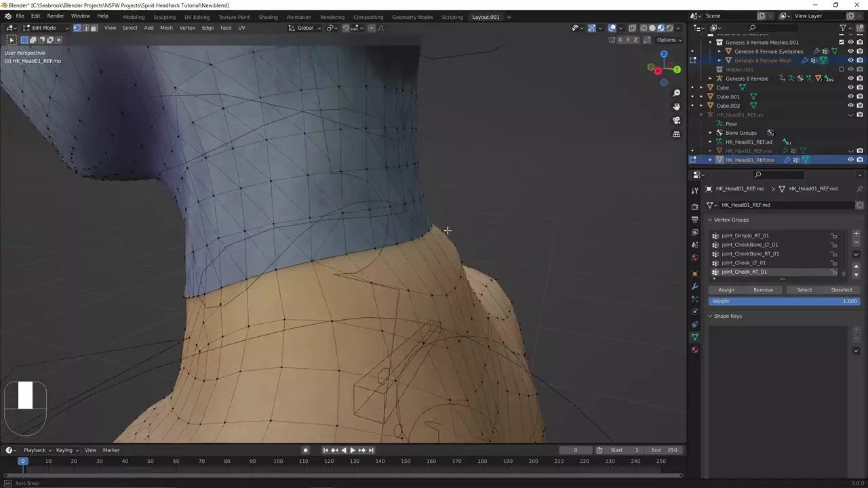This screenshot has width=868, height=488.
Task: Switch to the Sculpting workspace tab
Action: click(x=164, y=17)
